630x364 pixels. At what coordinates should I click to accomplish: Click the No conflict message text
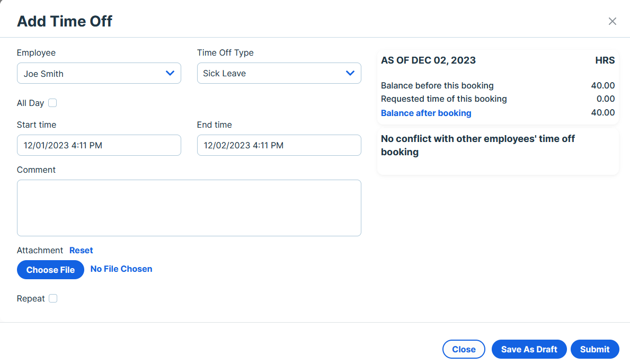coord(478,145)
